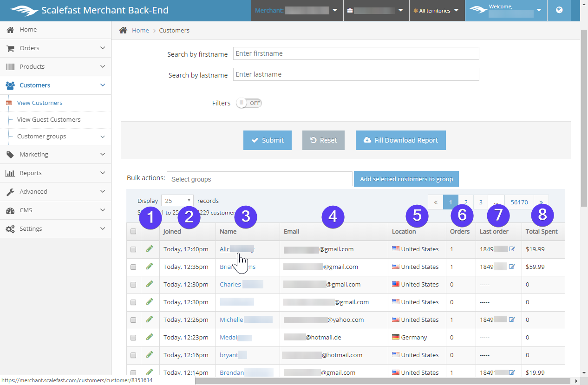Click pencil icon in Charles's row
The width and height of the screenshot is (588, 385).
pyautogui.click(x=150, y=284)
